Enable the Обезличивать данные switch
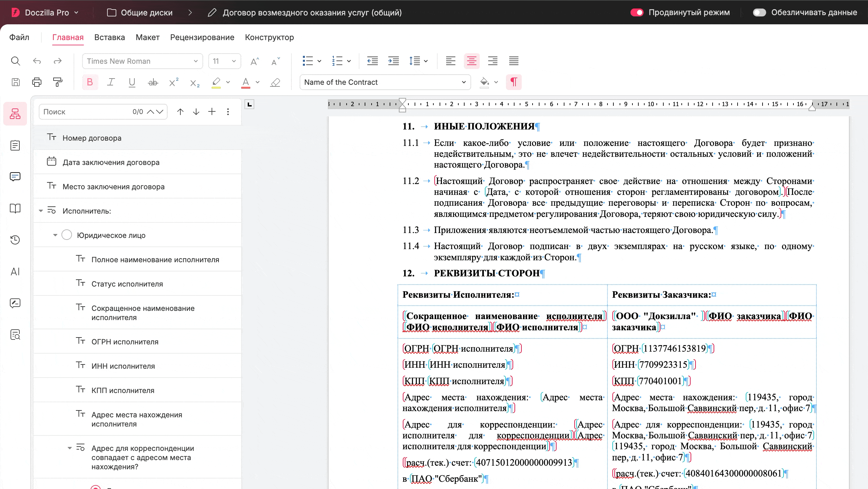The image size is (868, 489). [759, 12]
